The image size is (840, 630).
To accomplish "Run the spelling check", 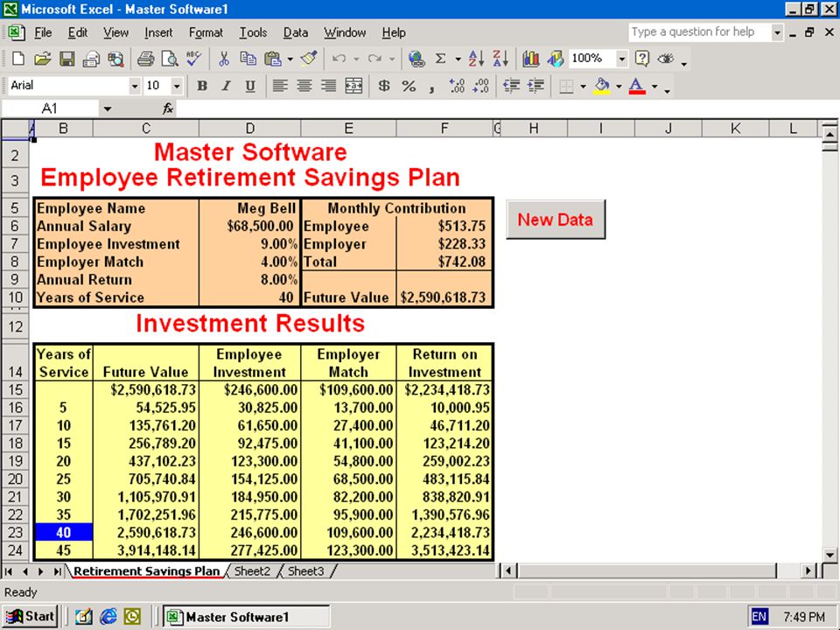I will click(x=194, y=59).
